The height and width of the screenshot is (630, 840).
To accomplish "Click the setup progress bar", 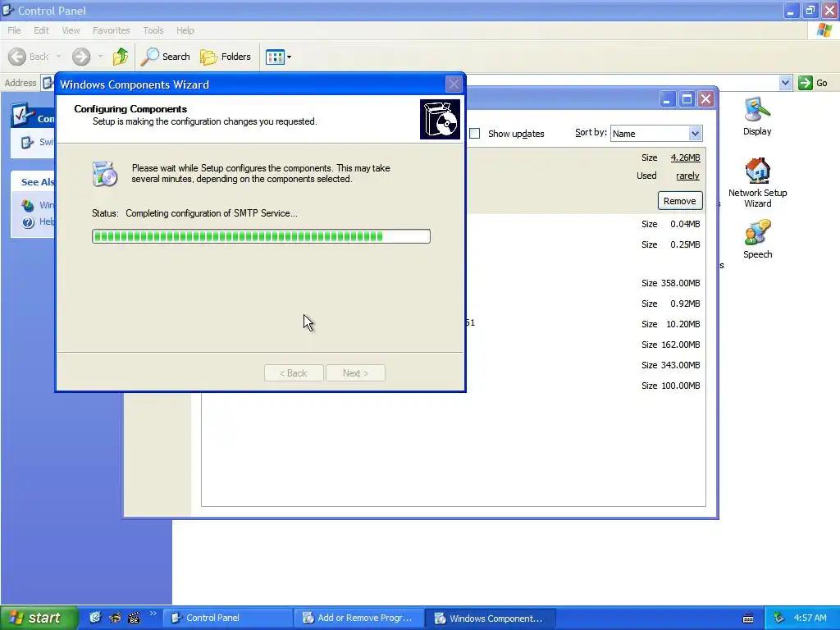I will pyautogui.click(x=261, y=236).
